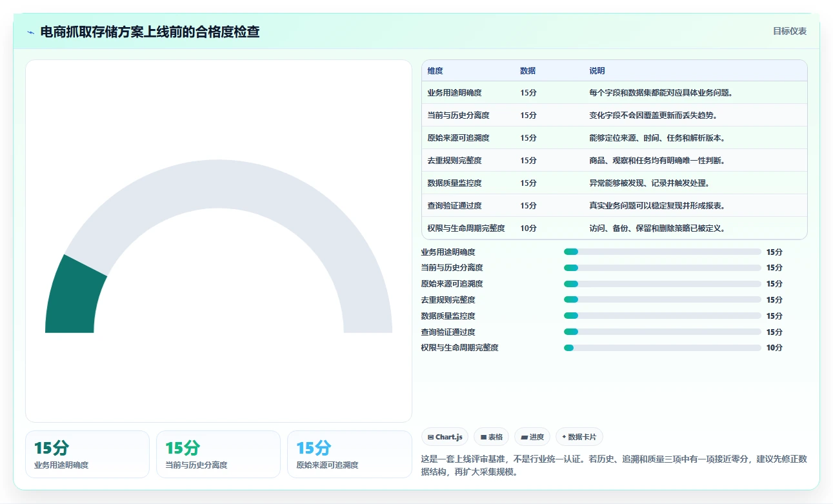Select table row cell 原始来源可追溯度
Viewport: 833px width, 504px height.
(458, 138)
